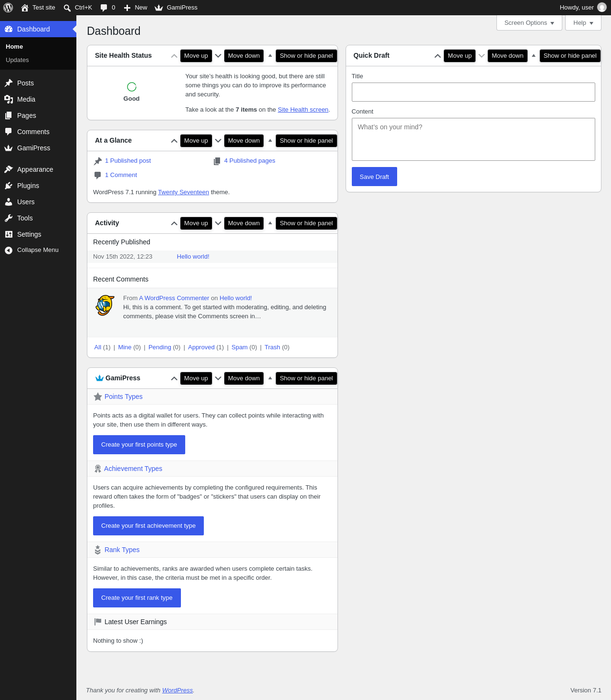Open the 1 Comment link in At a Glance
Screen dimensions: 611x700
(121, 175)
